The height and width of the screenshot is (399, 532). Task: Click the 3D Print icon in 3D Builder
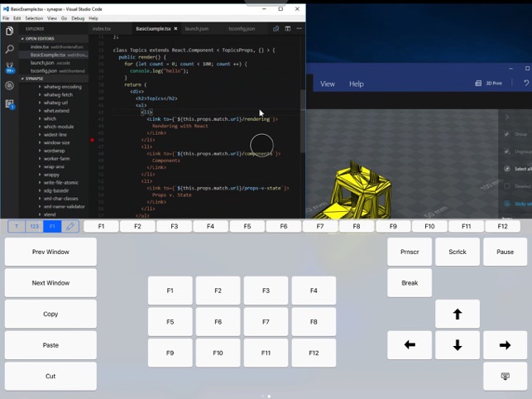[x=478, y=84]
